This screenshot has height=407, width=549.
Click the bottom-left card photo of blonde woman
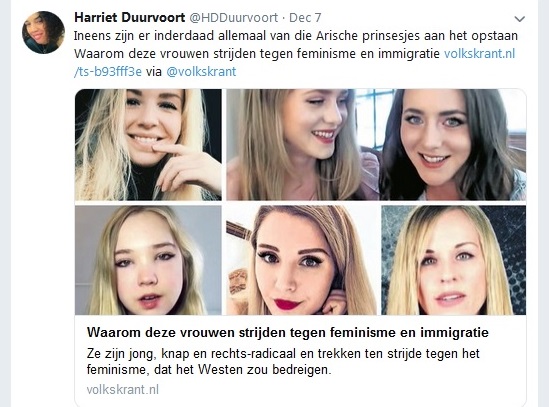click(148, 260)
